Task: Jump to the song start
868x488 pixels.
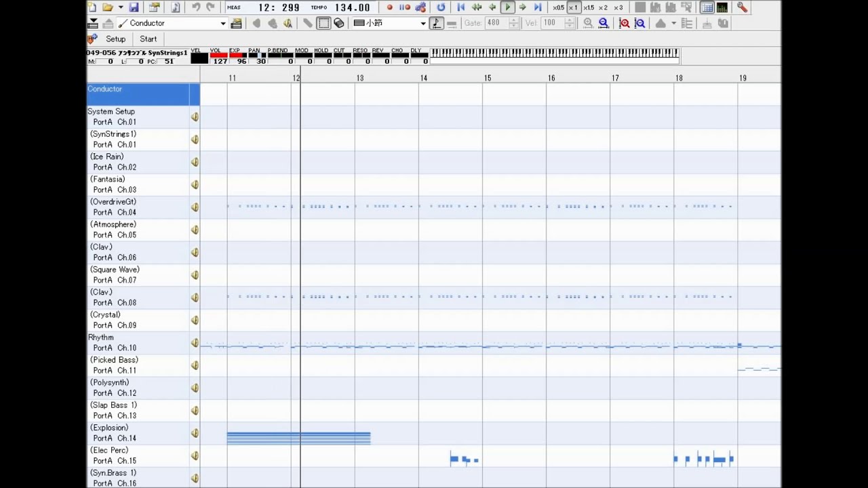Action: [x=461, y=7]
